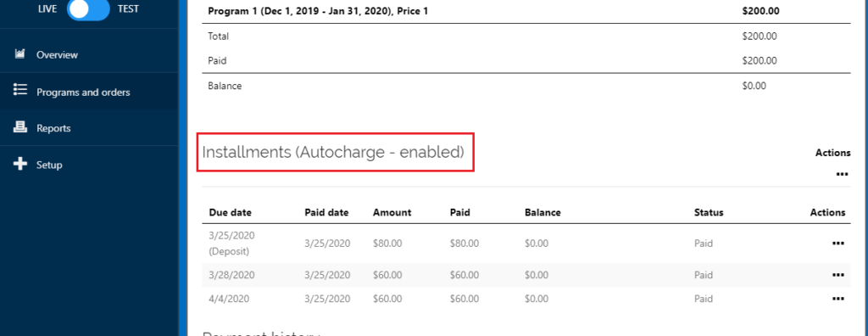Click the Due date column header

point(230,212)
